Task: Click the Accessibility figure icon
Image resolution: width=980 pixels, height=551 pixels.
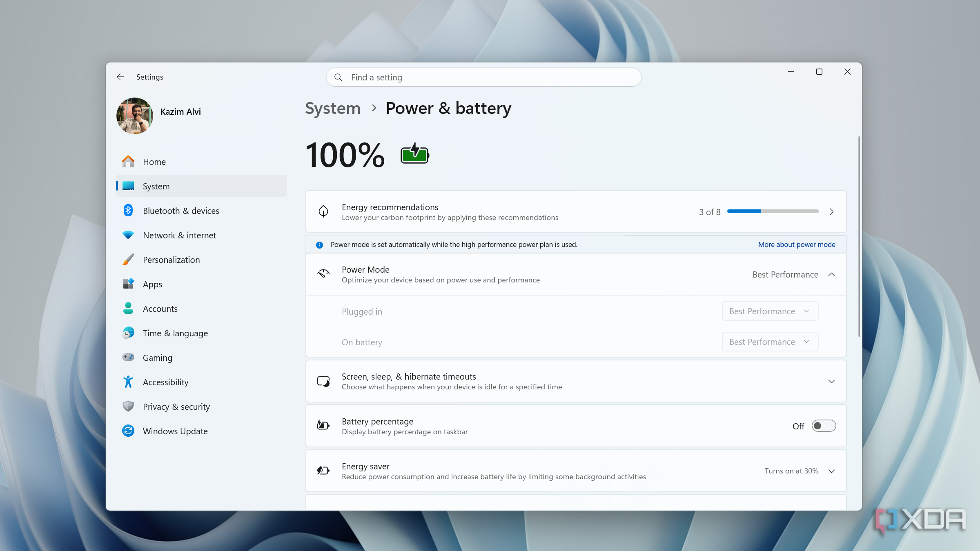Action: pyautogui.click(x=128, y=382)
